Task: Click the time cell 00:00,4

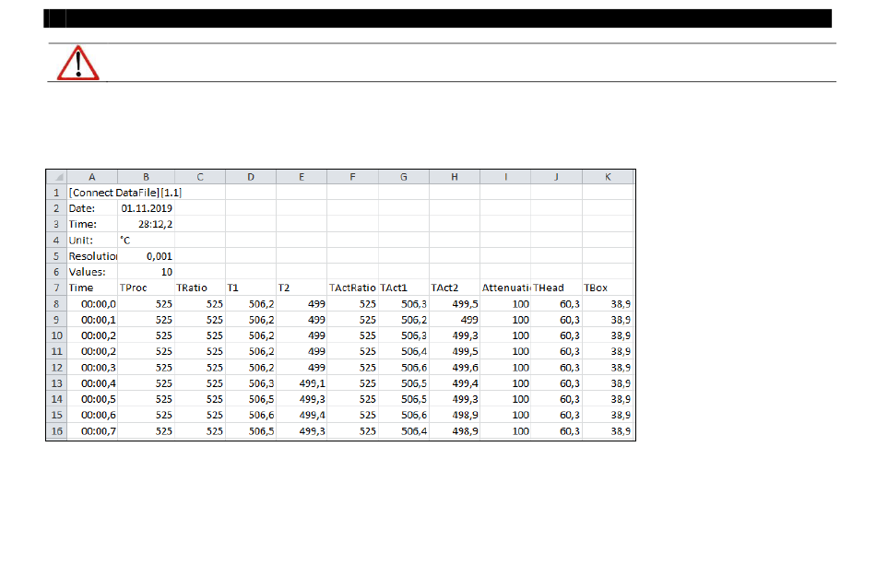Action: tap(92, 383)
